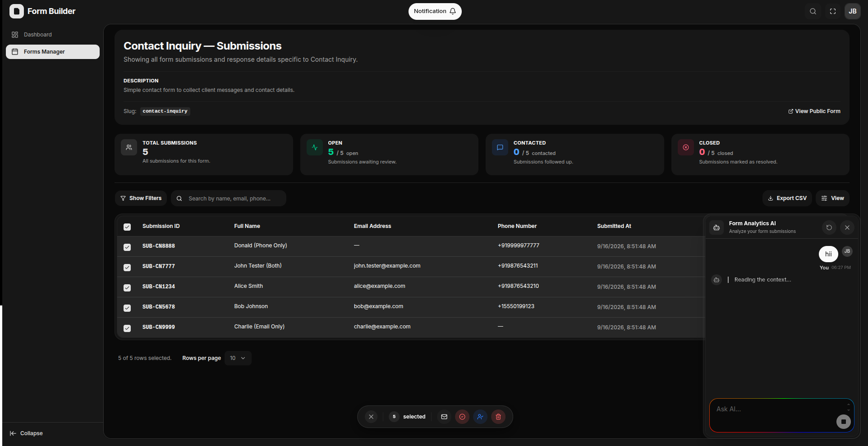
Task: Click the Open status card icon
Action: (x=315, y=147)
